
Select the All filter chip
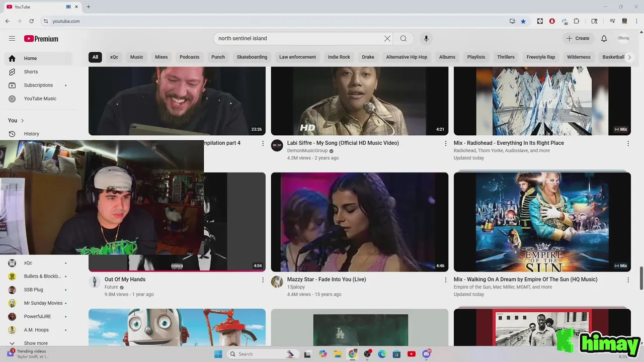(95, 57)
